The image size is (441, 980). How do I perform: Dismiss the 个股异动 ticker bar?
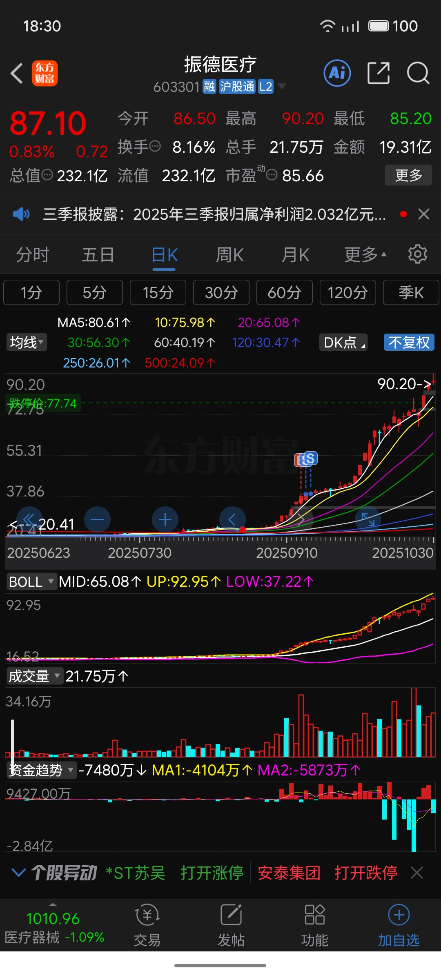417,873
